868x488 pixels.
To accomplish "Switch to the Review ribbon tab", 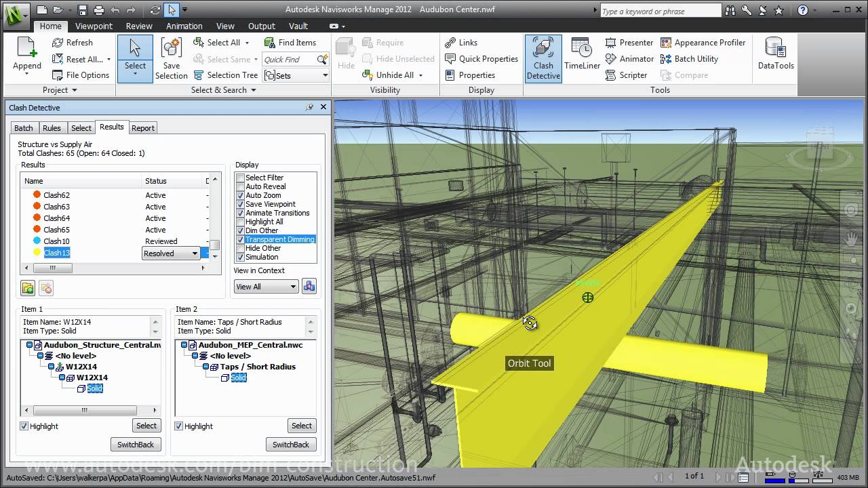I will point(139,26).
